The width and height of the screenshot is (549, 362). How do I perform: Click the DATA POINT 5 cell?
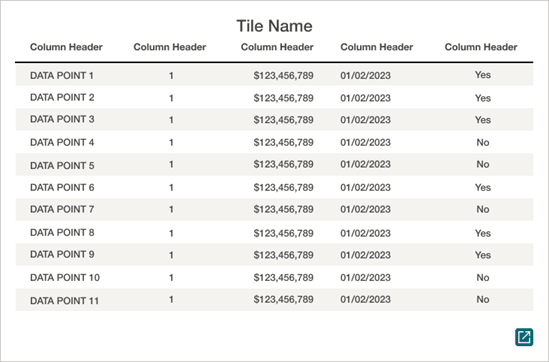[x=62, y=165]
